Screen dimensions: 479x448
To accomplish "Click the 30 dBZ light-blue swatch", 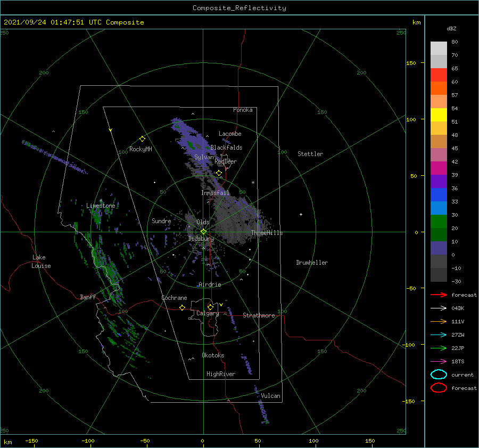I will point(439,208).
